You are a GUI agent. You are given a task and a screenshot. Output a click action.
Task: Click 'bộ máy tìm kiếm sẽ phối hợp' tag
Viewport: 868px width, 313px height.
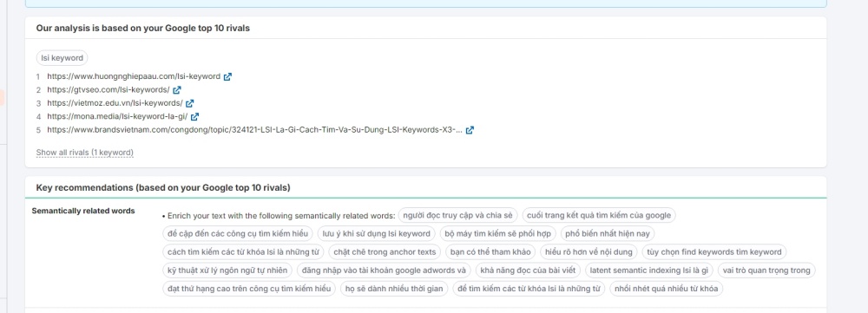498,233
